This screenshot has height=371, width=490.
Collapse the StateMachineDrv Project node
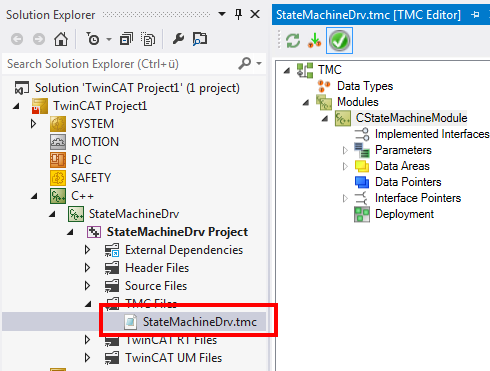click(70, 232)
